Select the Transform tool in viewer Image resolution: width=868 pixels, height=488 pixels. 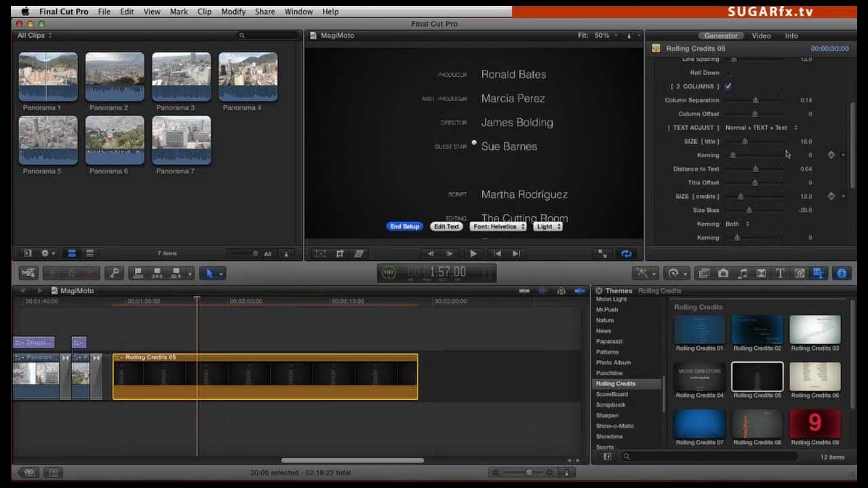click(x=321, y=253)
